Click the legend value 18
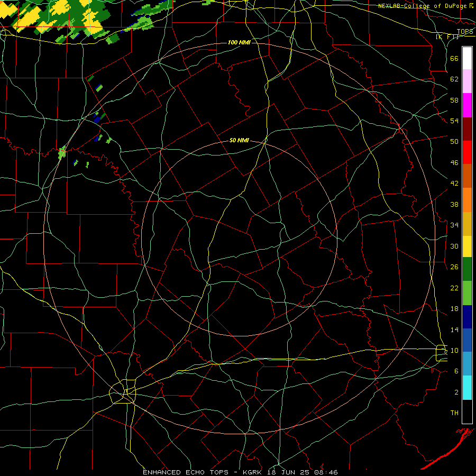Screen dimensions: 476x476 pyautogui.click(x=454, y=309)
